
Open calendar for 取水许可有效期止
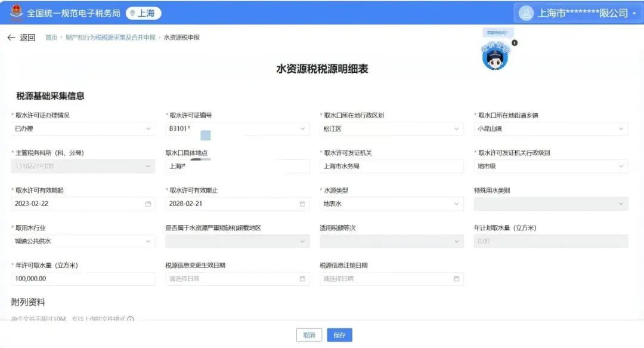(x=302, y=204)
